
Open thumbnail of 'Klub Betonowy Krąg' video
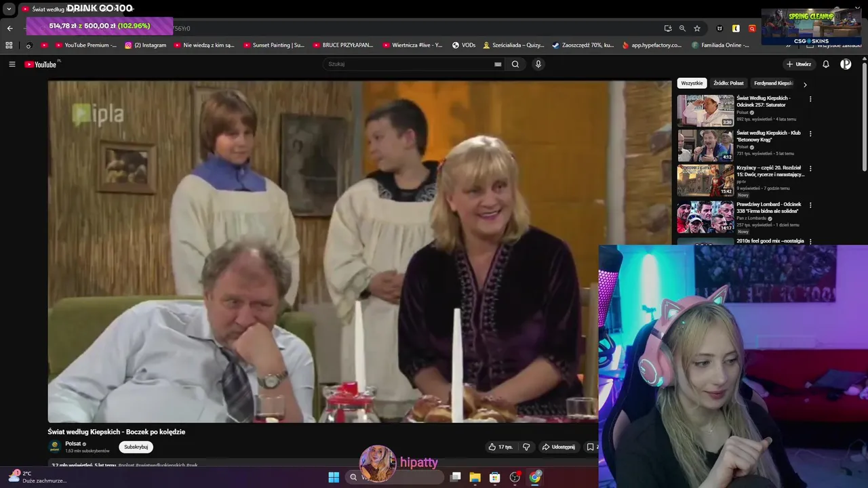705,146
